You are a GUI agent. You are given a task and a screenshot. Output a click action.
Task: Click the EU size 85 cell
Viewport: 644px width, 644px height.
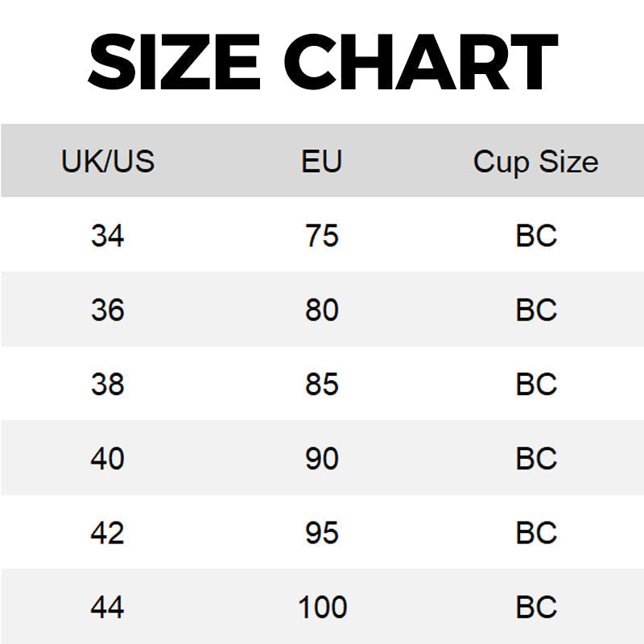(x=322, y=384)
